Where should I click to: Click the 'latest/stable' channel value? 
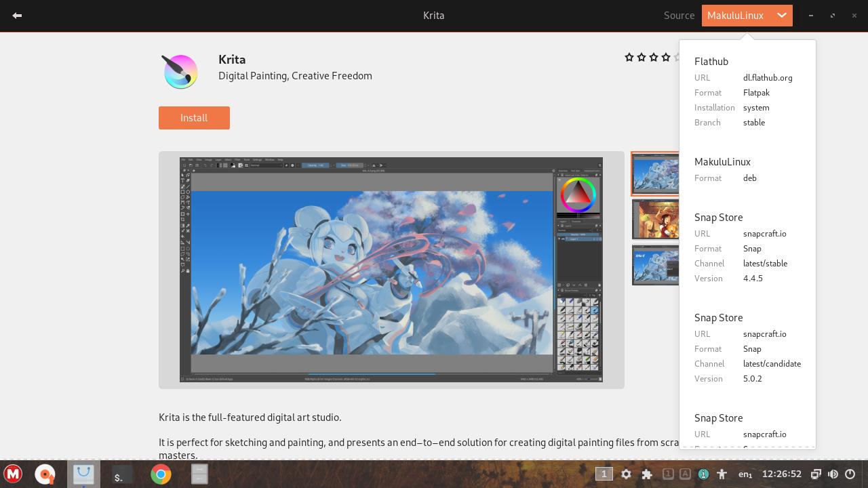[x=765, y=263]
